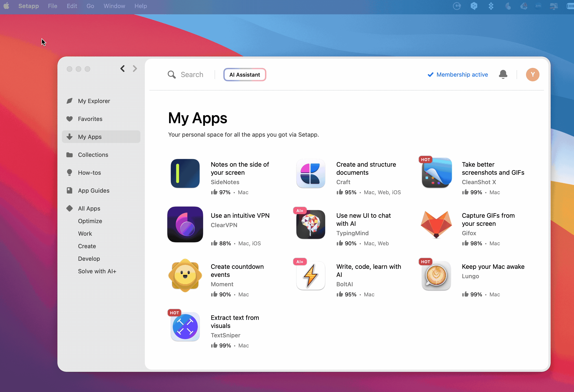Image resolution: width=574 pixels, height=392 pixels.
Task: Open the Setapp application menu
Action: 29,6
